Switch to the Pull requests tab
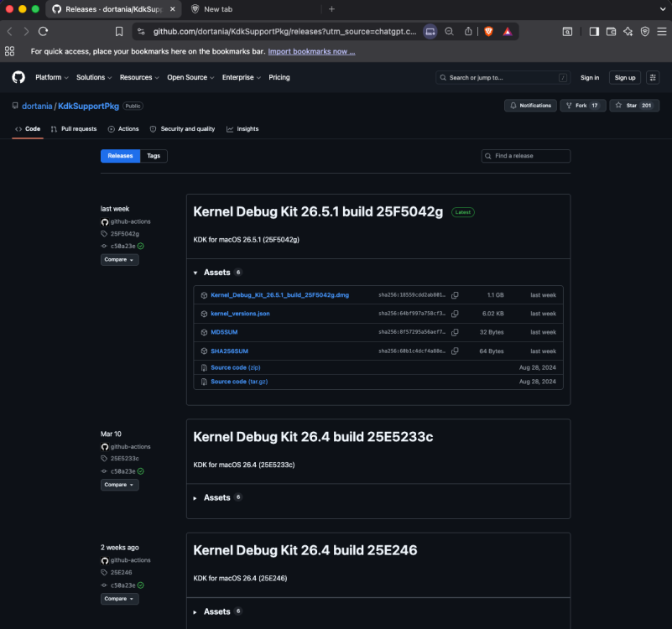Image resolution: width=672 pixels, height=629 pixels. (x=74, y=129)
